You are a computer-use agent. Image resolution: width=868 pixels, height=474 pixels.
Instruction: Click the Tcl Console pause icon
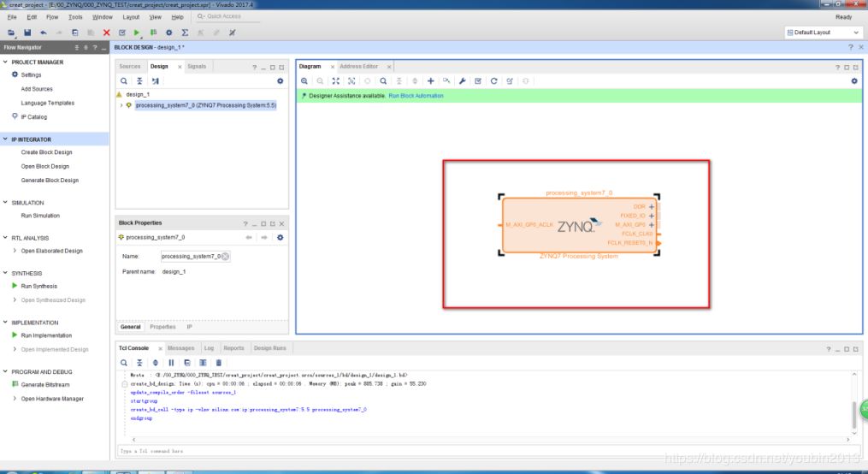click(x=171, y=363)
